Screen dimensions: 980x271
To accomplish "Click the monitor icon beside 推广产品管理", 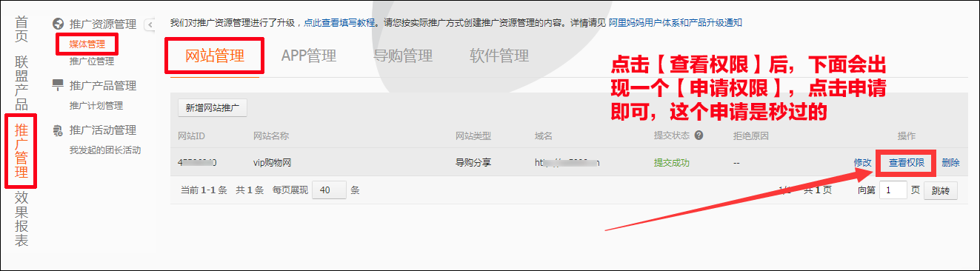I will pos(58,85).
